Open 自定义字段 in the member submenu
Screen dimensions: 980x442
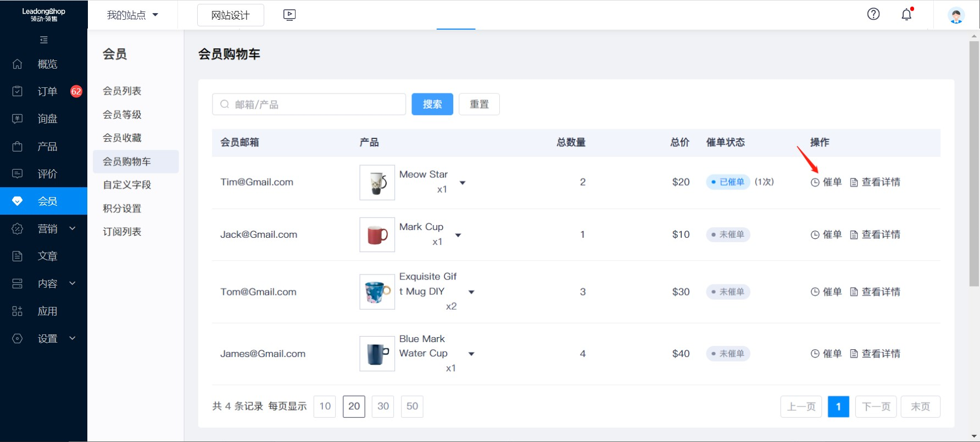point(127,185)
